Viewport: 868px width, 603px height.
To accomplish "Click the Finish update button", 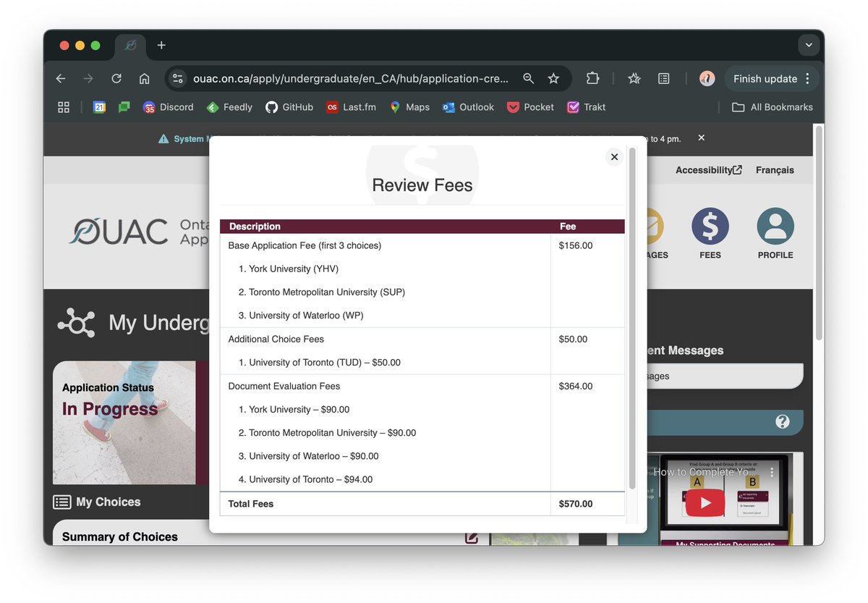I will tap(772, 78).
